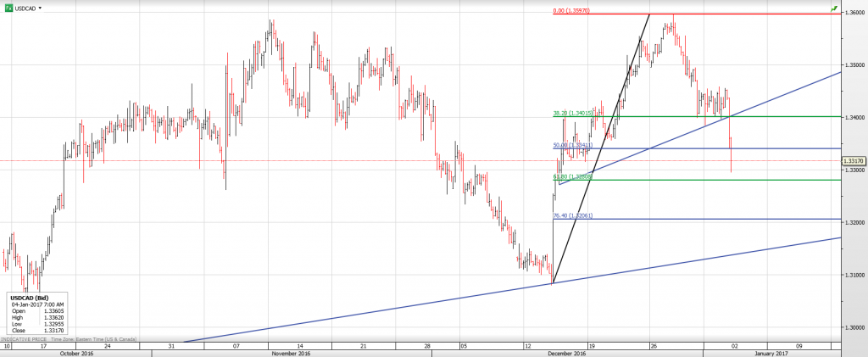Click the 24 date label in October
This screenshot has height=357, width=868.
pos(107,346)
